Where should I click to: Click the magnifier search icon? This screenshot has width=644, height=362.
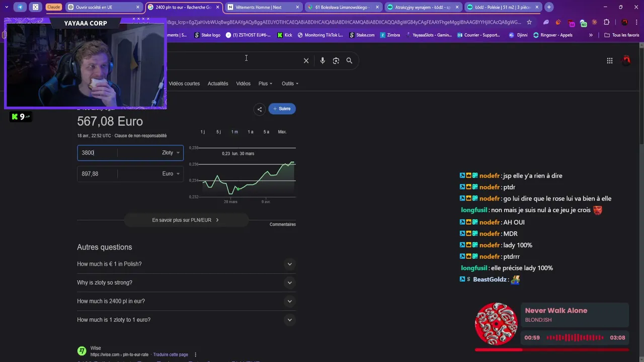(x=349, y=60)
